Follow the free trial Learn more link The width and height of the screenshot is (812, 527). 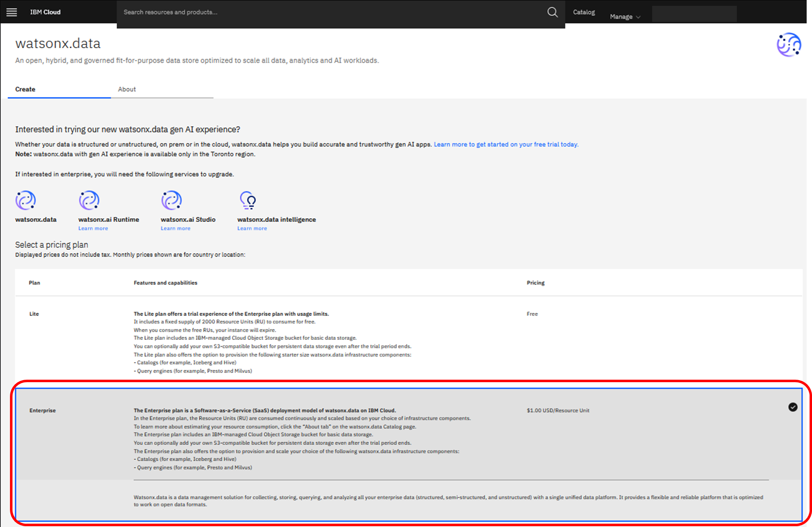[x=506, y=144]
